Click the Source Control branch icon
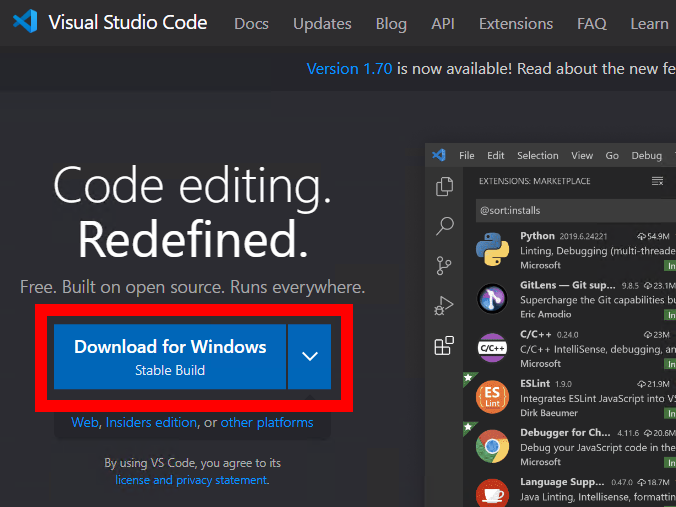This screenshot has height=507, width=676. (x=444, y=266)
